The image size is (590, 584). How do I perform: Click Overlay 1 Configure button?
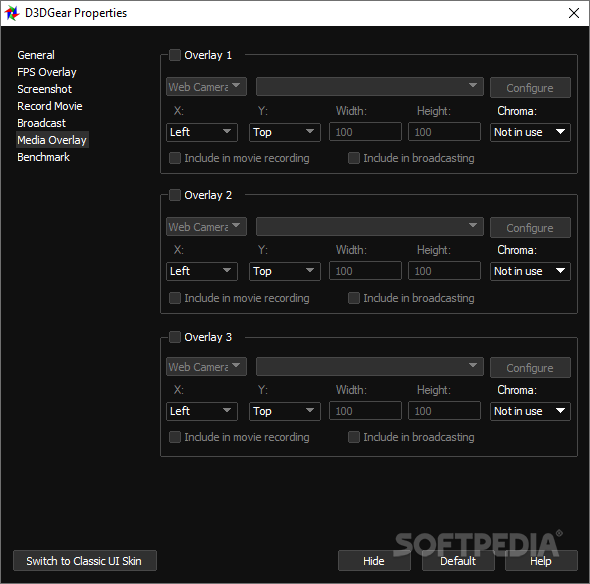click(x=530, y=88)
